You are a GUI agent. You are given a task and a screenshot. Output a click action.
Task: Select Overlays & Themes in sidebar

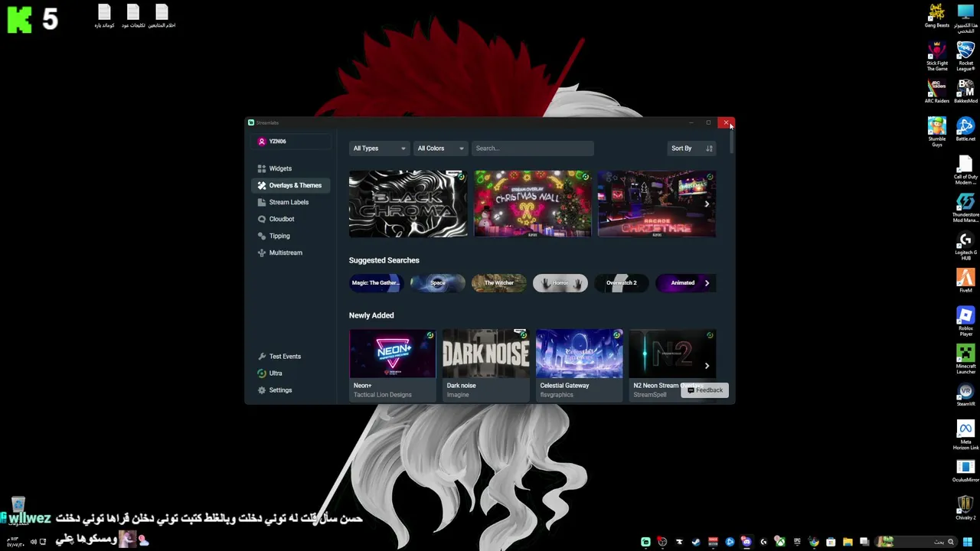(x=290, y=185)
